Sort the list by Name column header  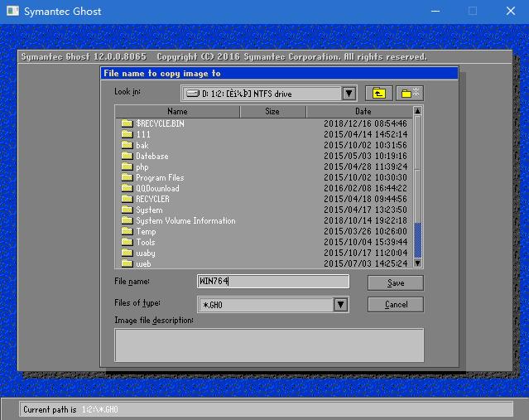(177, 111)
